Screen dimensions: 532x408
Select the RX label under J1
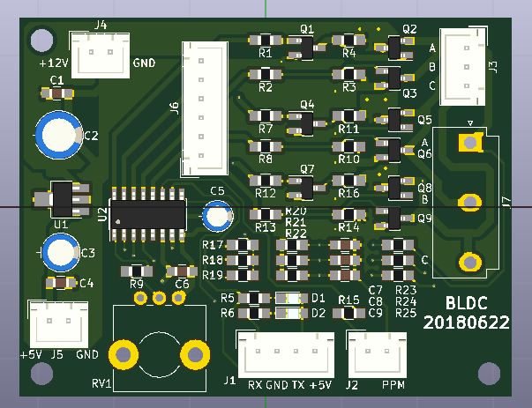[x=255, y=385]
